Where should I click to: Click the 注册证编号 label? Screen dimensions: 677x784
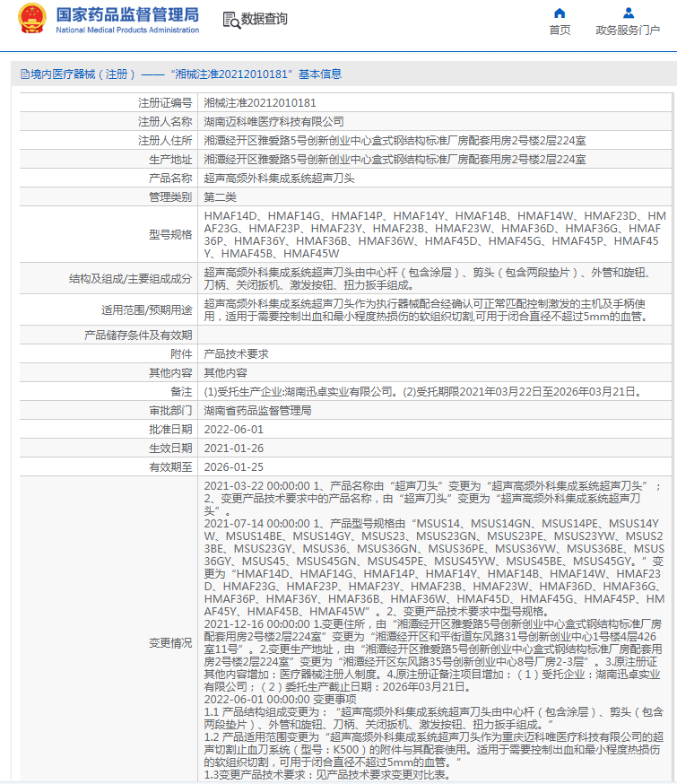click(165, 103)
